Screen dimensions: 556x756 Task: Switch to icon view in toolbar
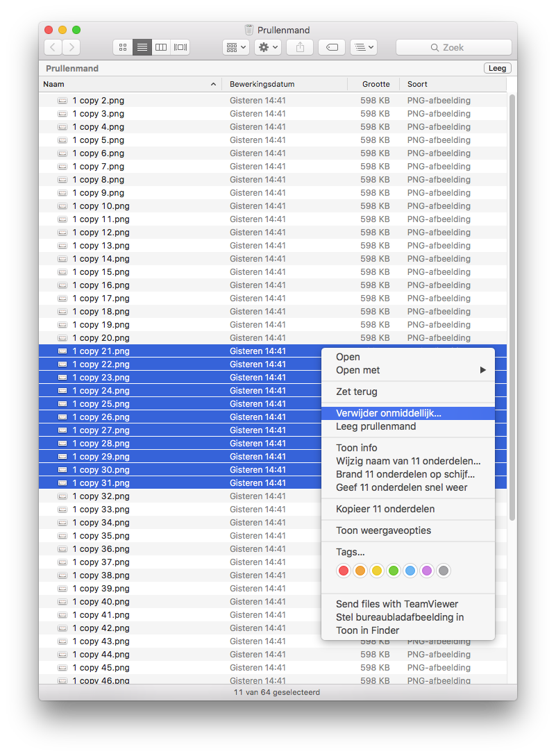click(x=123, y=47)
